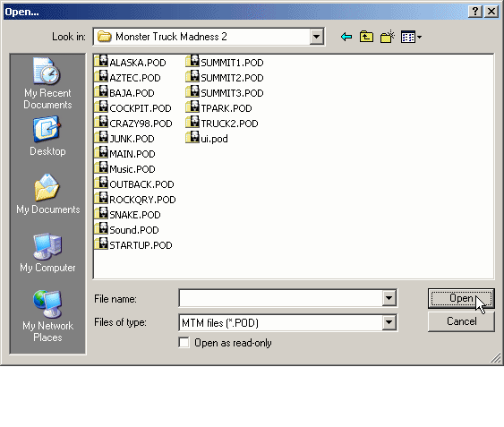
Task: Click the Back arrow navigation icon
Action: (346, 37)
